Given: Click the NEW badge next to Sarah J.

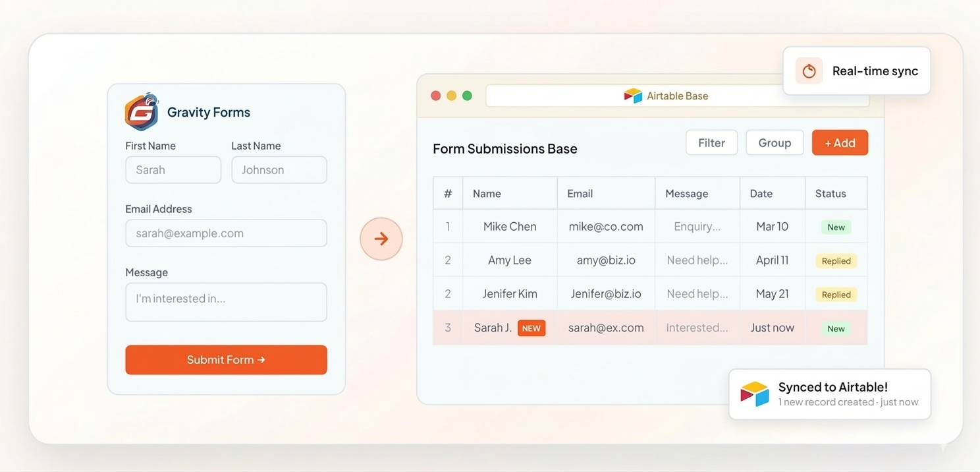Looking at the screenshot, I should pyautogui.click(x=531, y=328).
